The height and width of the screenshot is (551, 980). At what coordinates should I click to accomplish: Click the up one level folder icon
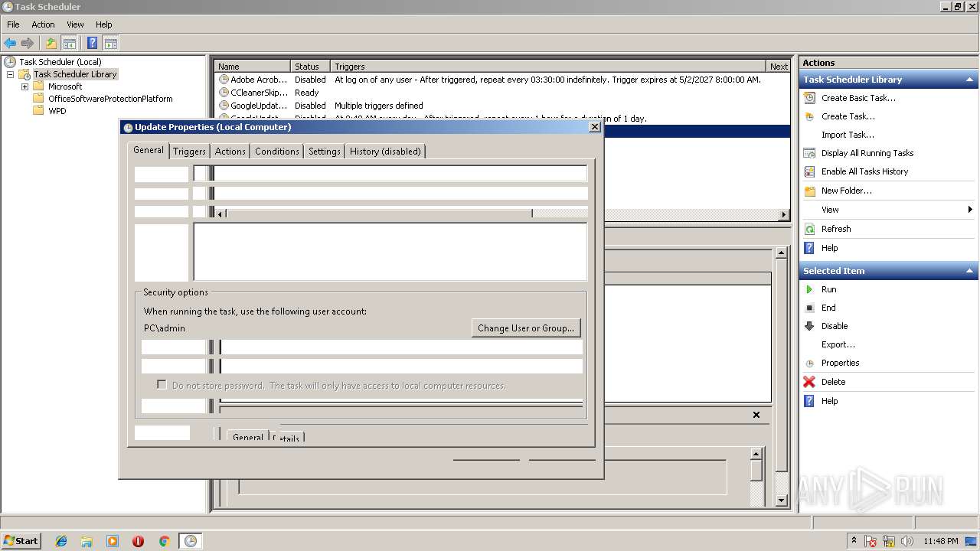[51, 44]
